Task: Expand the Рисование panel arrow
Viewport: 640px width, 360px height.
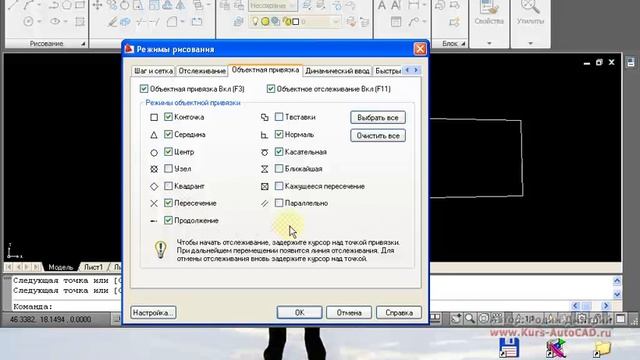Action: pyautogui.click(x=83, y=43)
